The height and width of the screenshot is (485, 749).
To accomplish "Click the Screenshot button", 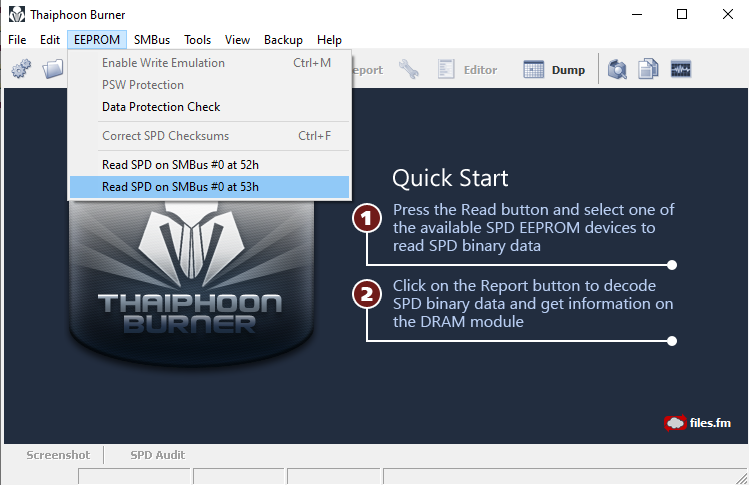I will pyautogui.click(x=58, y=455).
